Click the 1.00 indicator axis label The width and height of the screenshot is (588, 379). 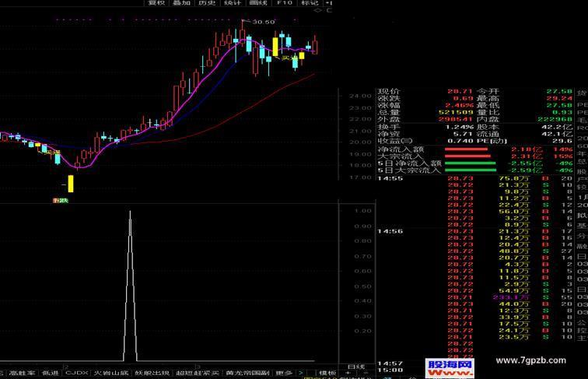(x=362, y=211)
